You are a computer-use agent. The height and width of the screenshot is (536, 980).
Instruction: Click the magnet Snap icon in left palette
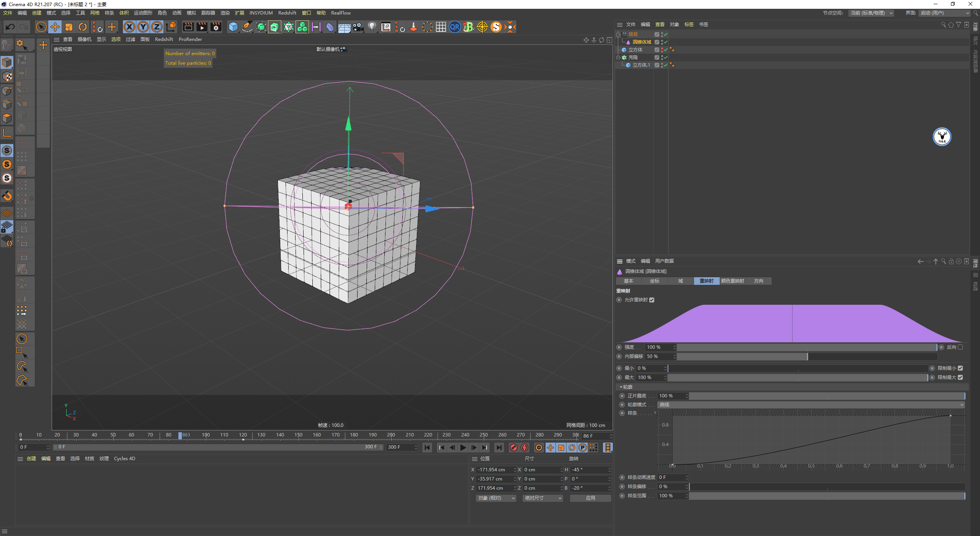[x=7, y=196]
